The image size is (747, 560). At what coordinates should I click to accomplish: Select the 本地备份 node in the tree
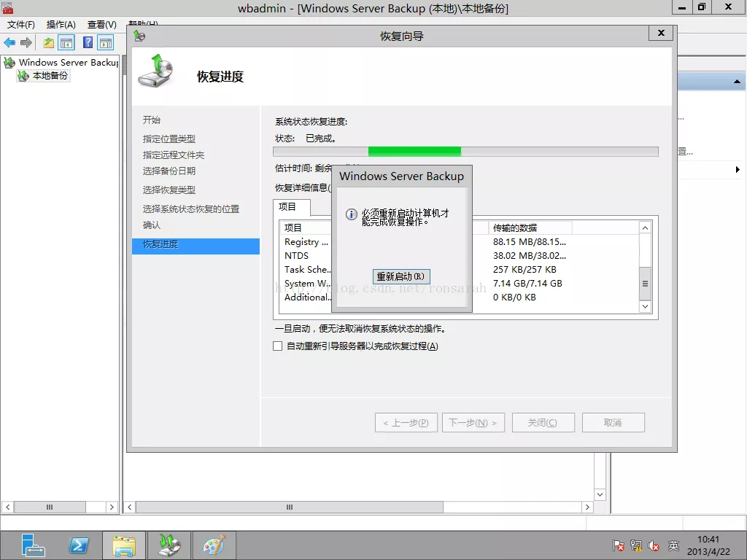(50, 76)
